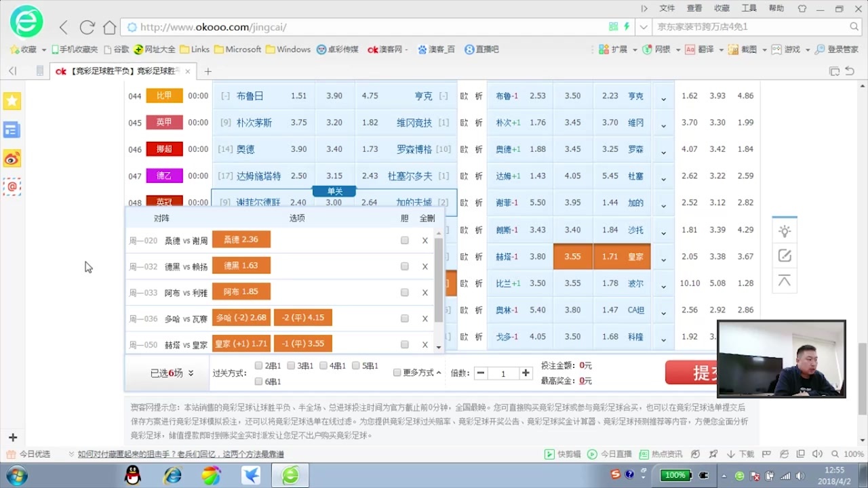Increase the multiplier with the plus button
The image size is (868, 488).
pyautogui.click(x=526, y=373)
